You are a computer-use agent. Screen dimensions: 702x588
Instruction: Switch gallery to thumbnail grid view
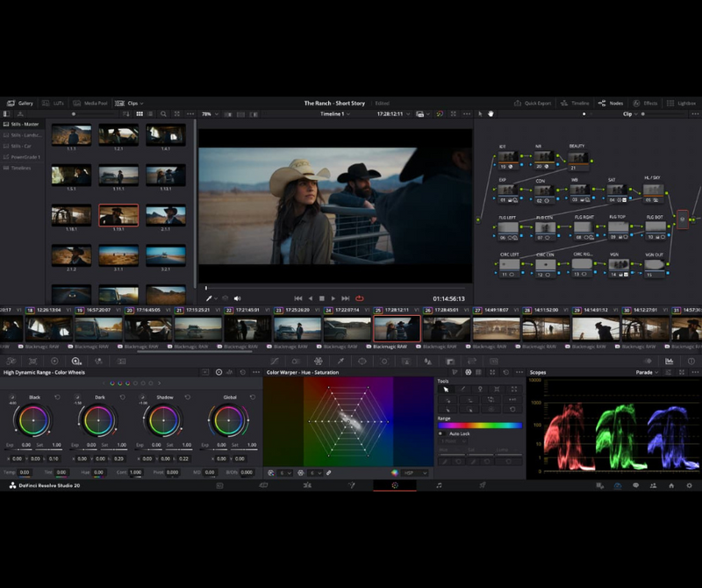click(x=140, y=114)
